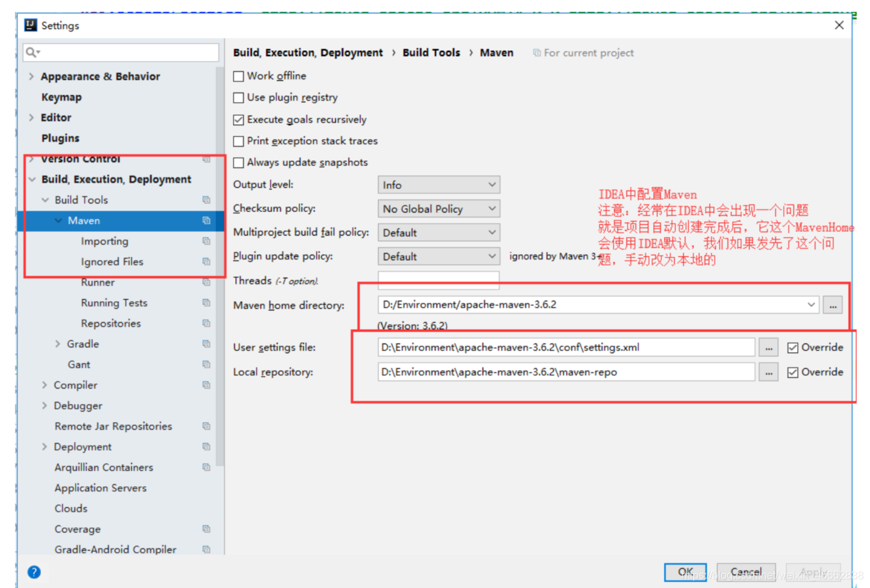The image size is (870, 588).
Task: Click project-level icon beside Ignored Files
Action: [x=206, y=262]
